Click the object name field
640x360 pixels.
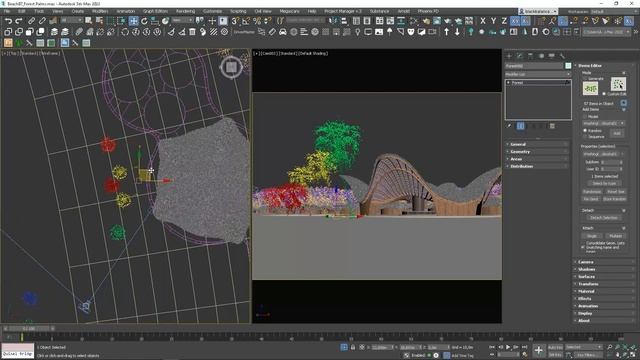point(534,66)
